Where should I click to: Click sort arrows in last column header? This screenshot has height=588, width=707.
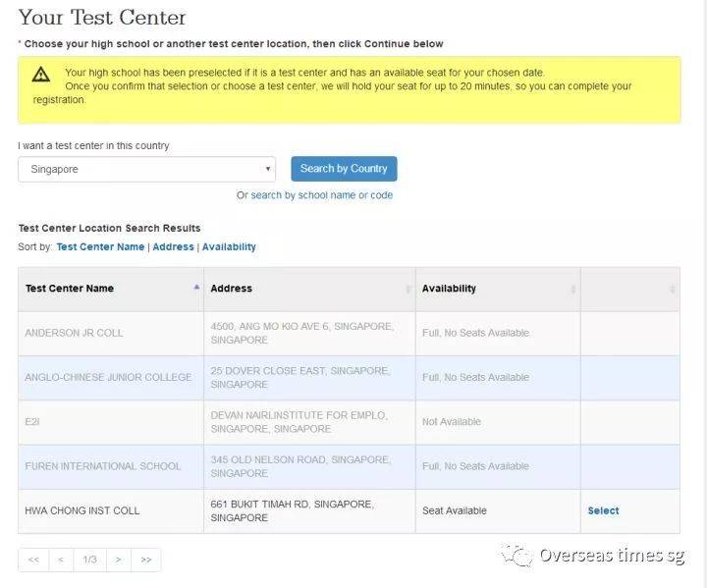673,289
